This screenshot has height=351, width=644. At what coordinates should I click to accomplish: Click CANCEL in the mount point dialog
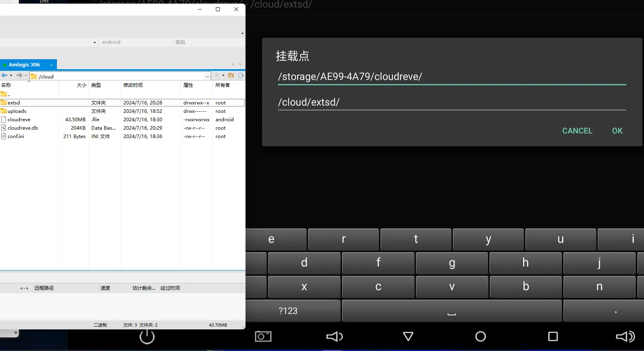577,131
